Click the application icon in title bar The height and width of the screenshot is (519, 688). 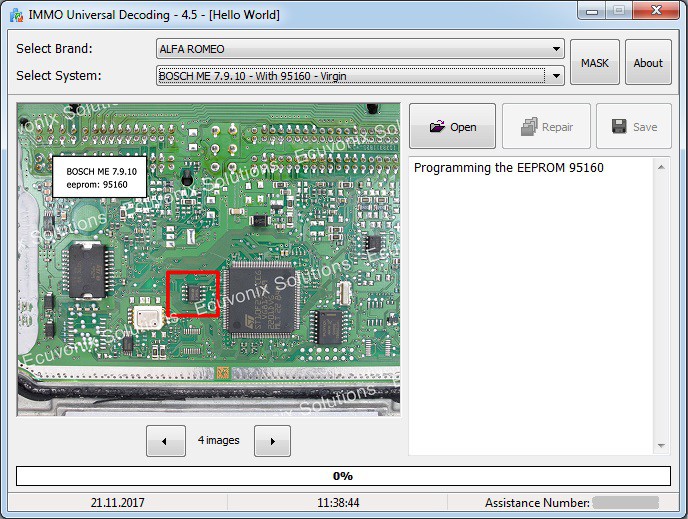tap(17, 14)
